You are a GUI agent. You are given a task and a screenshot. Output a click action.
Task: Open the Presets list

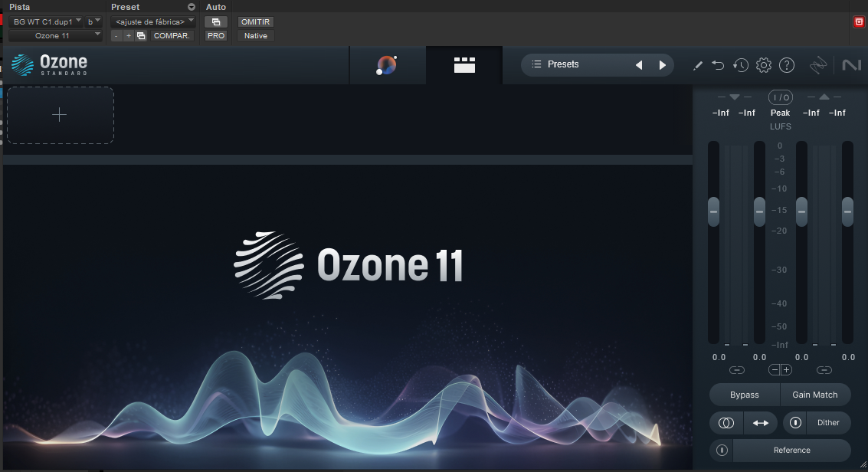tap(564, 64)
